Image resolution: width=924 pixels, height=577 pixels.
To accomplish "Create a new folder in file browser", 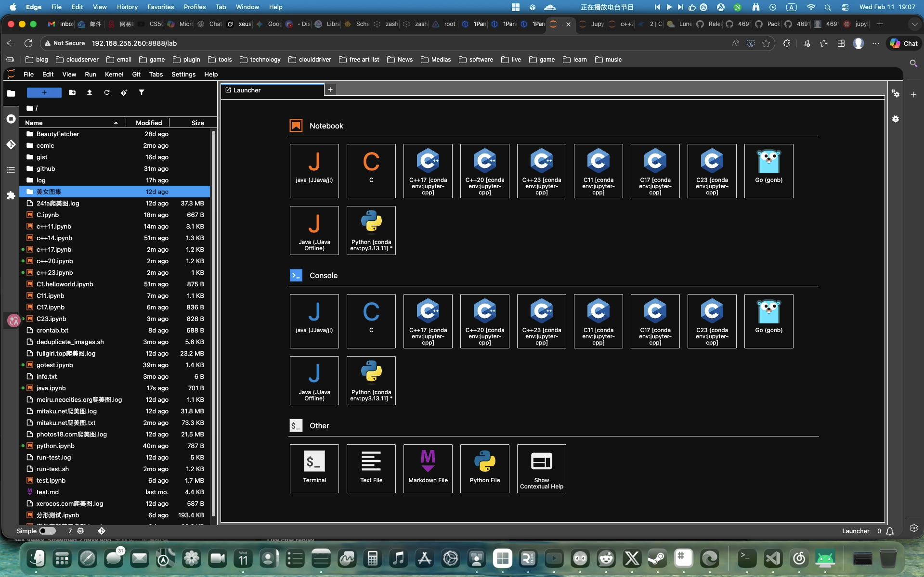I will click(x=72, y=92).
